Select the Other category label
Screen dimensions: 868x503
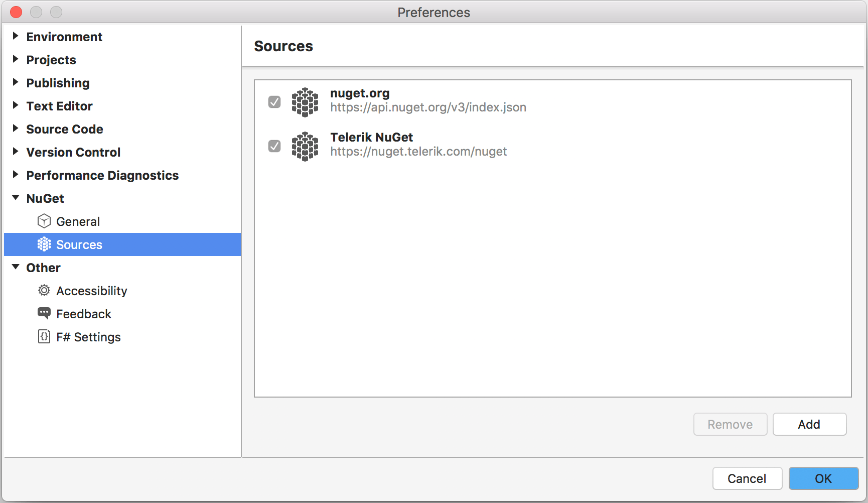coord(43,268)
